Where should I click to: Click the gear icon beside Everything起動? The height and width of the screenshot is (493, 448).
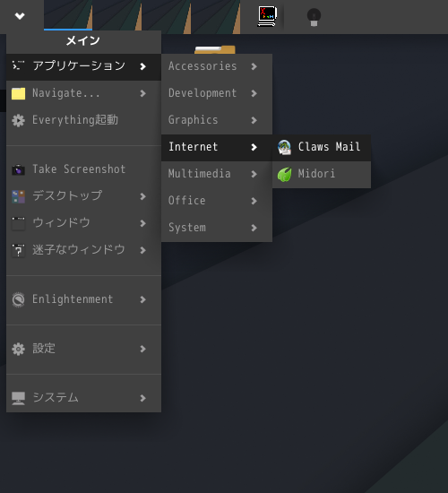click(18, 120)
